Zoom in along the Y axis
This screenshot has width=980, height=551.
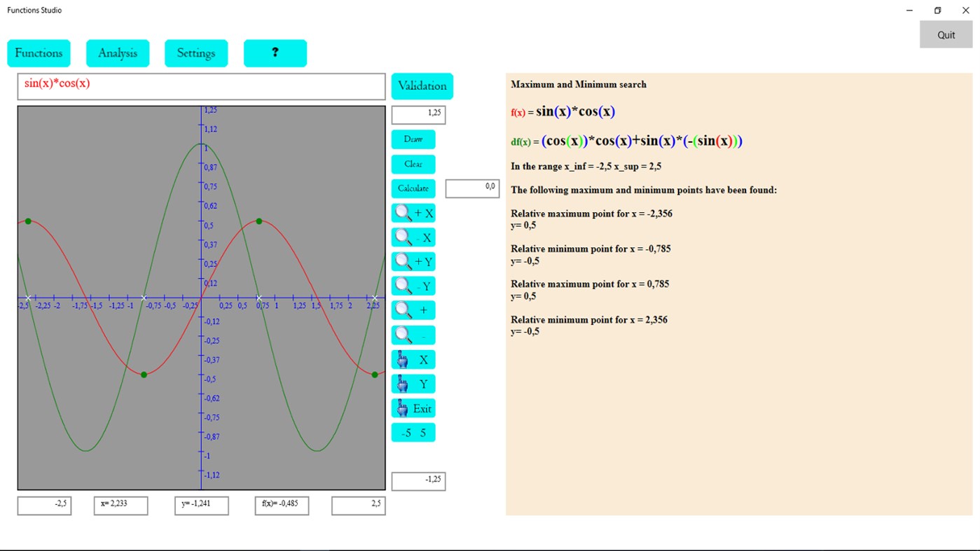(413, 261)
